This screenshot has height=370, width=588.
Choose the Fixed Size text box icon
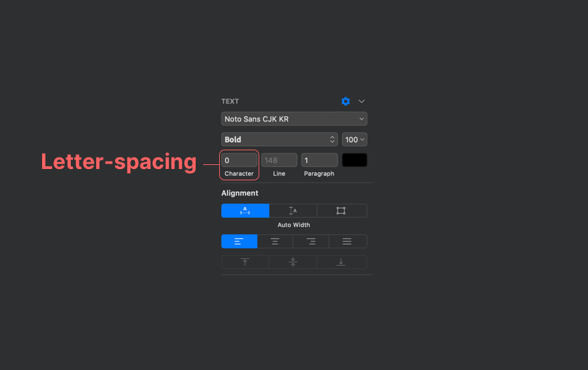[341, 210]
